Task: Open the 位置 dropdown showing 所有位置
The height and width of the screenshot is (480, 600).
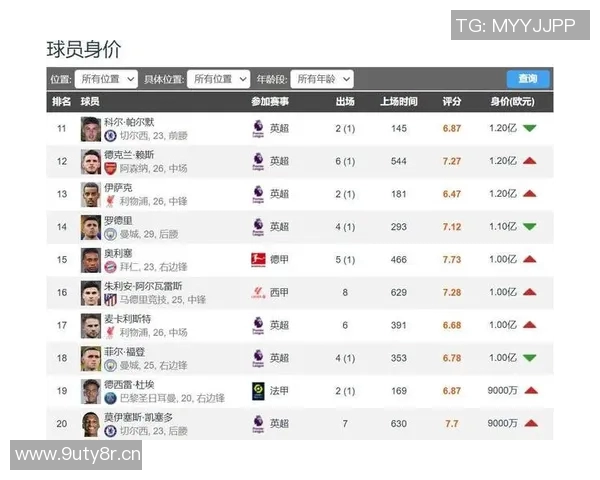Action: click(x=107, y=79)
